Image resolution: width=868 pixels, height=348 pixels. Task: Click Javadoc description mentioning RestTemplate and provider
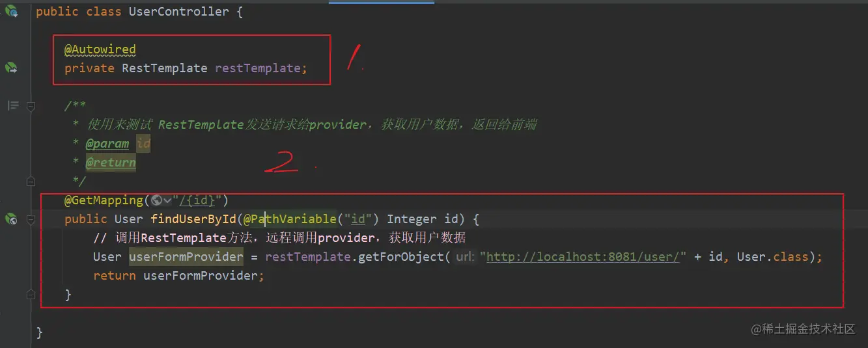click(312, 125)
